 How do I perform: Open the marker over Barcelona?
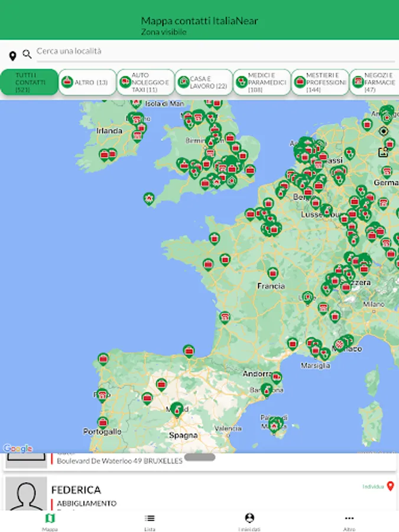267,390
